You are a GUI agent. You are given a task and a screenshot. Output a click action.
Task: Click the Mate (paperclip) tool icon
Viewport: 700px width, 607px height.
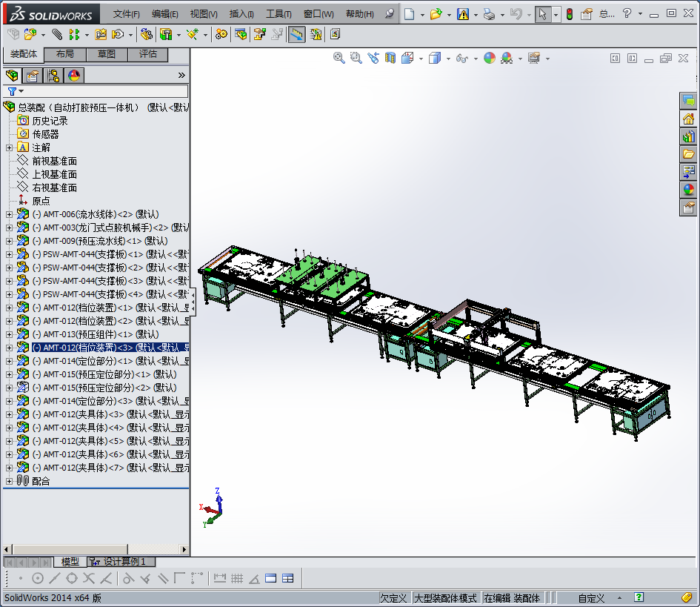click(57, 34)
